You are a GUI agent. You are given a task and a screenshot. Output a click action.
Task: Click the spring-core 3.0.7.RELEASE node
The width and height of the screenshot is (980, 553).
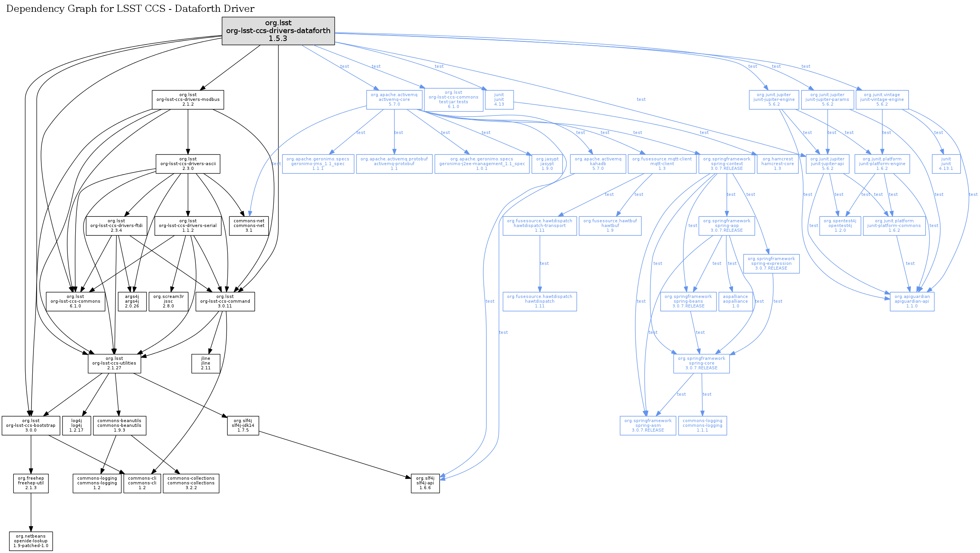click(702, 363)
